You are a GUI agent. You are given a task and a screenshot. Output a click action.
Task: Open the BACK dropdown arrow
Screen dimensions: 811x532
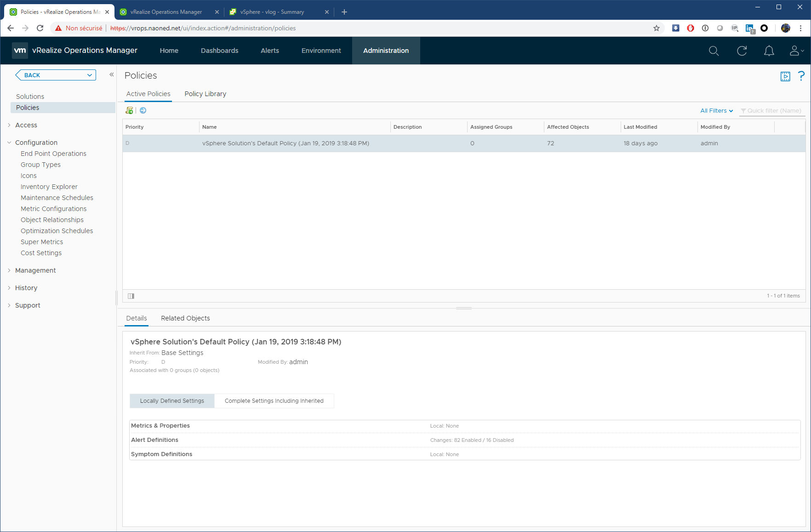click(x=89, y=75)
